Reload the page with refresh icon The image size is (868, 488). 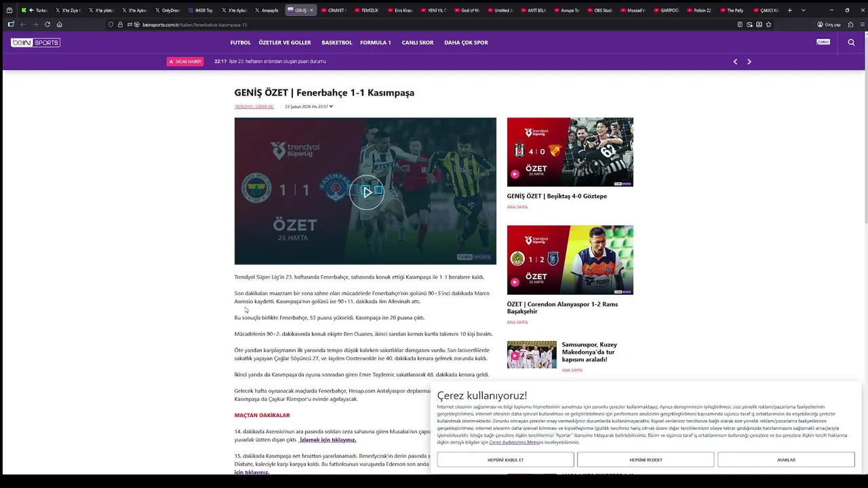tap(47, 24)
